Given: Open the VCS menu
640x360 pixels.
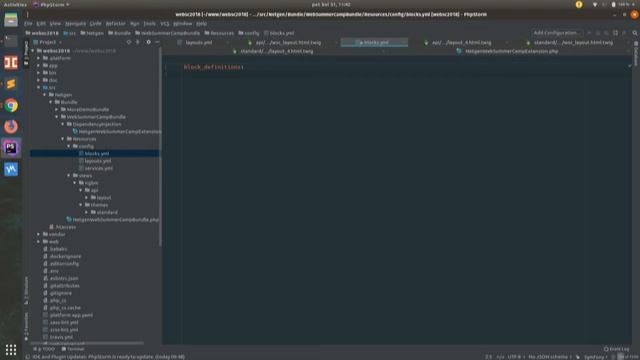Looking at the screenshot, I should [x=164, y=24].
